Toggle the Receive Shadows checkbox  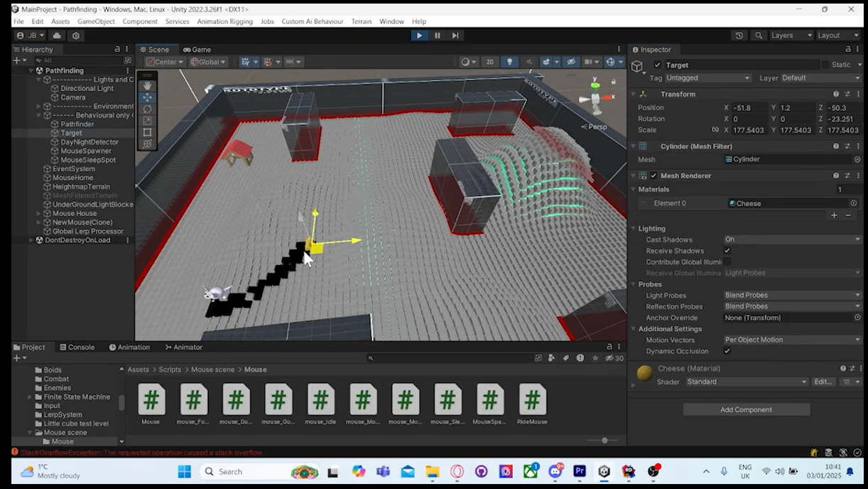727,251
